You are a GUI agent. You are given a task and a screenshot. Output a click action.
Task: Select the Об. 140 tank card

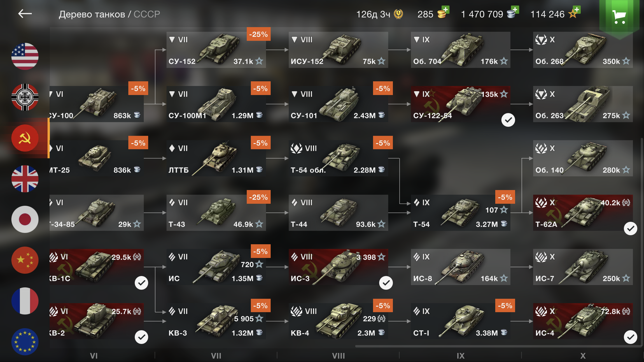tap(583, 158)
